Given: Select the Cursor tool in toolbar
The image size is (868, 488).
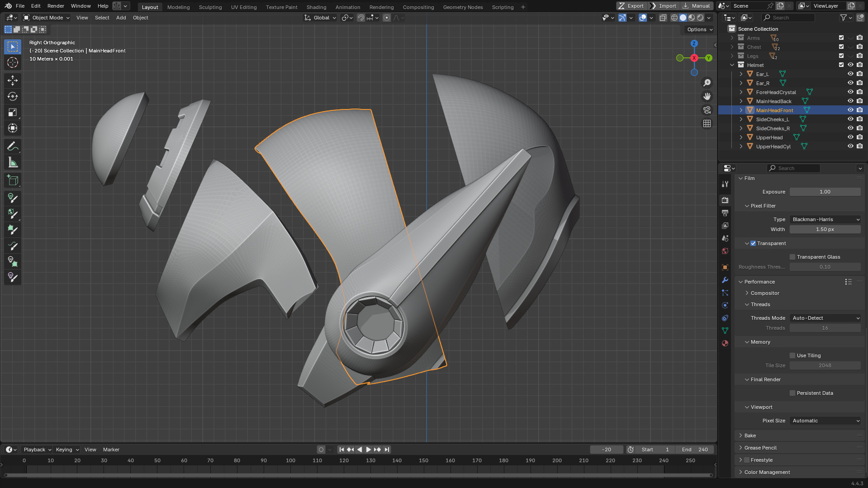Looking at the screenshot, I should 13,62.
